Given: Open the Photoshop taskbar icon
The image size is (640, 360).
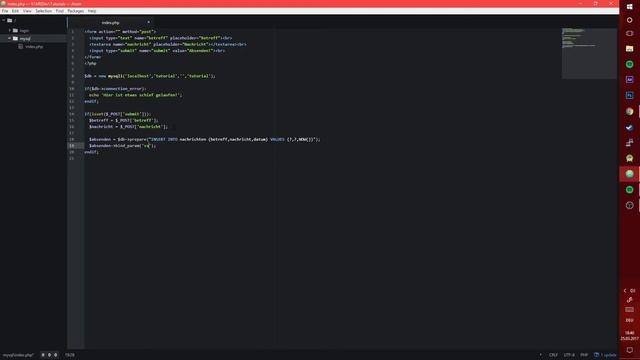Looking at the screenshot, I should 629,95.
